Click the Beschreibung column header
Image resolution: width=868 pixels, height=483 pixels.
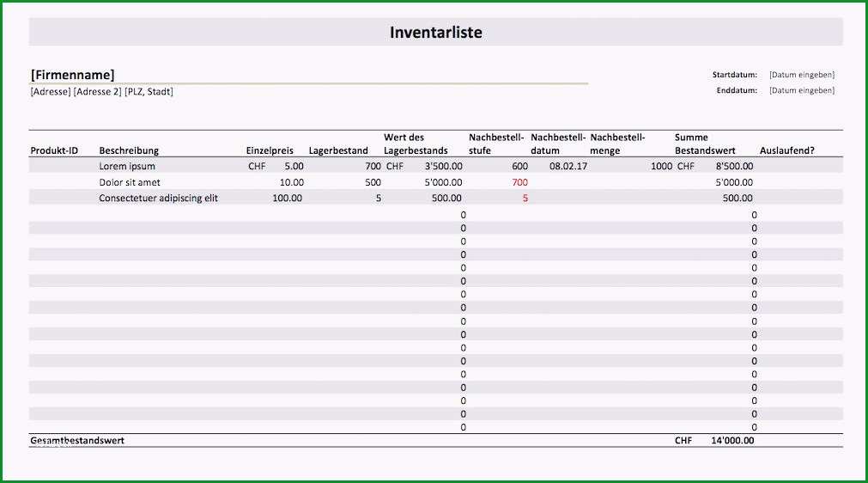point(129,150)
